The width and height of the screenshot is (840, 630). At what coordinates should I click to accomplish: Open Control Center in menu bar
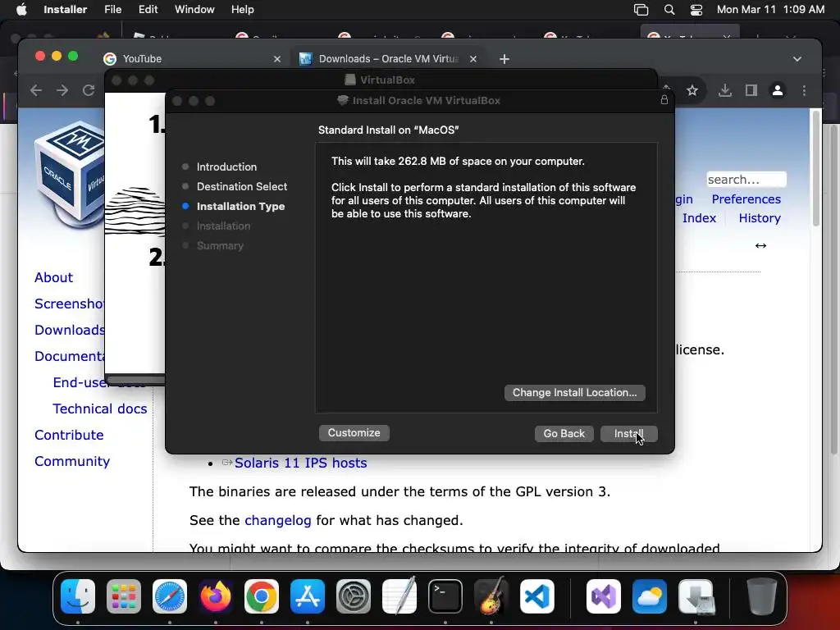point(696,10)
